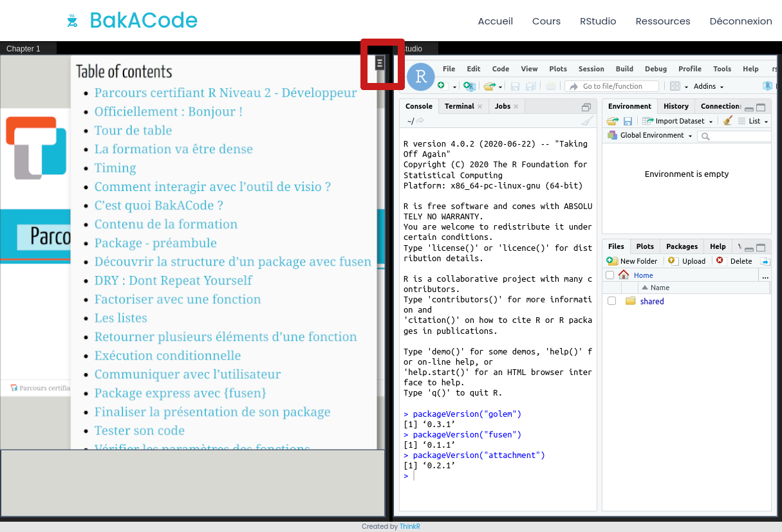Click the blue arrow More icon in Files toolbar
Viewport: 782px width, 532px height.
coord(765,261)
